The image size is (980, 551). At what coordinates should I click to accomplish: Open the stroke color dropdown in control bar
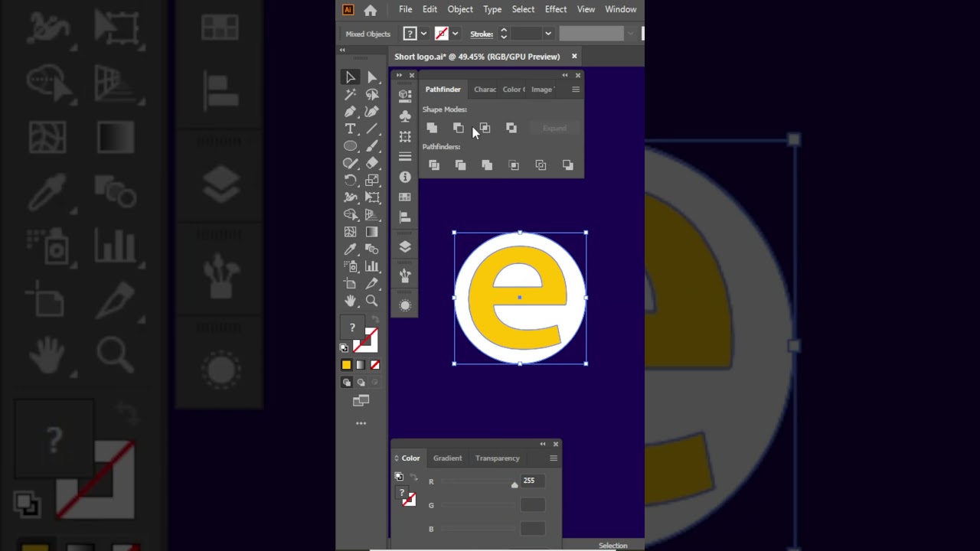tap(455, 34)
